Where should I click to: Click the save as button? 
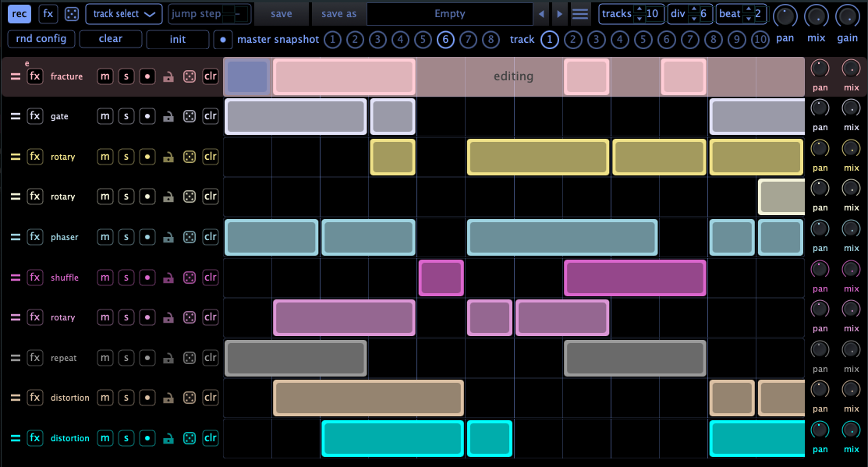point(338,14)
